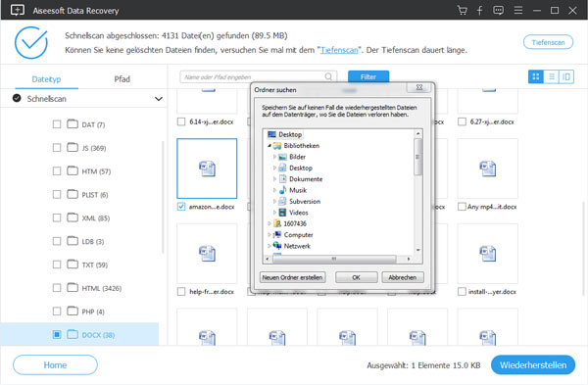Open the hamburger menu icon
The height and width of the screenshot is (385, 588).
(518, 10)
